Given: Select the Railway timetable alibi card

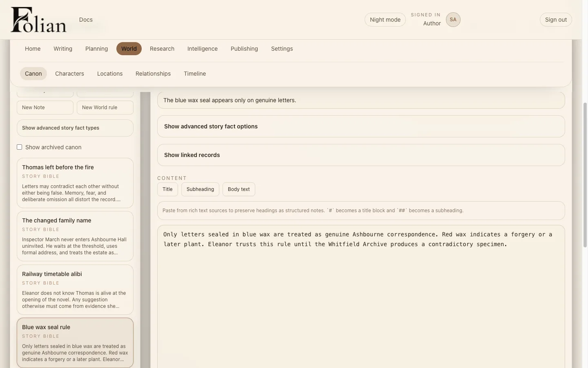Looking at the screenshot, I should pyautogui.click(x=75, y=289).
